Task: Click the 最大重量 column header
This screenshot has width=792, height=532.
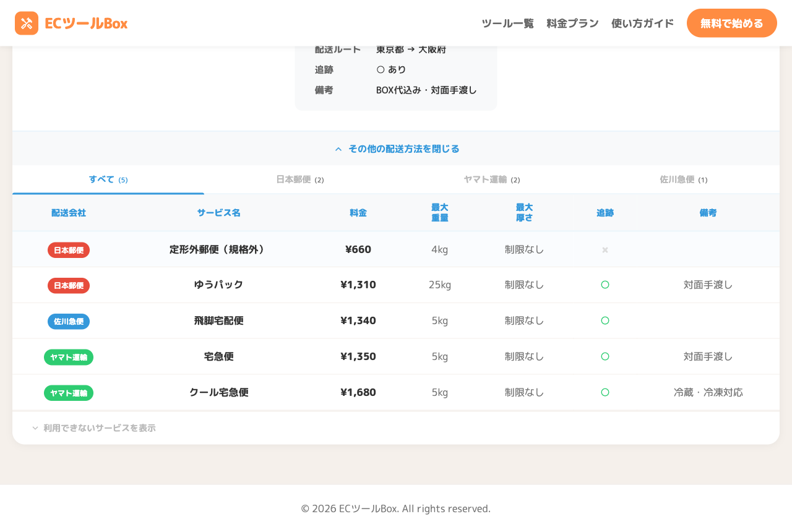Action: (x=440, y=212)
